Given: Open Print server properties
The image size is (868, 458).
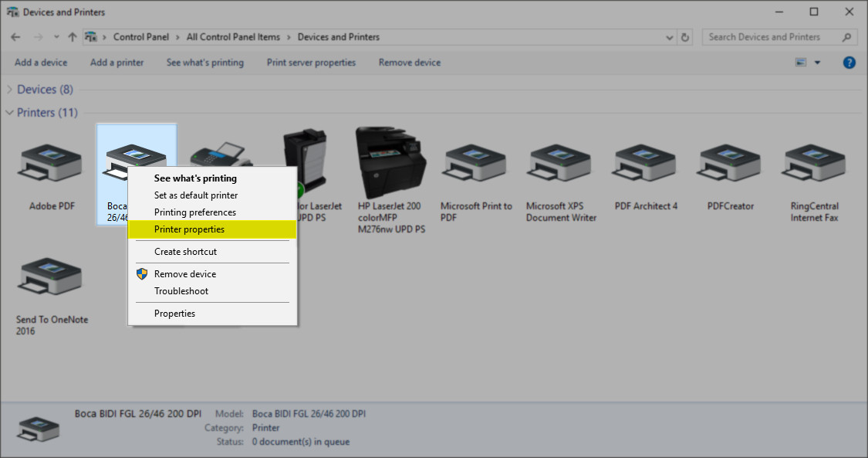Looking at the screenshot, I should coord(311,63).
